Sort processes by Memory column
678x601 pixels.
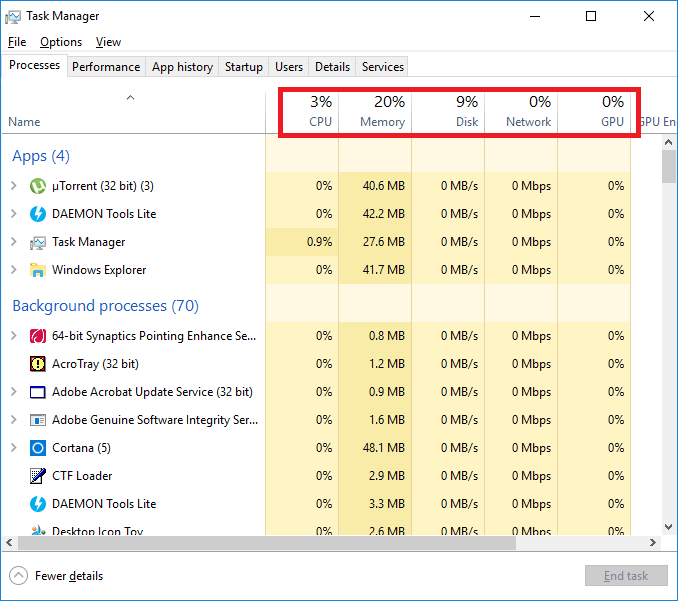click(375, 112)
